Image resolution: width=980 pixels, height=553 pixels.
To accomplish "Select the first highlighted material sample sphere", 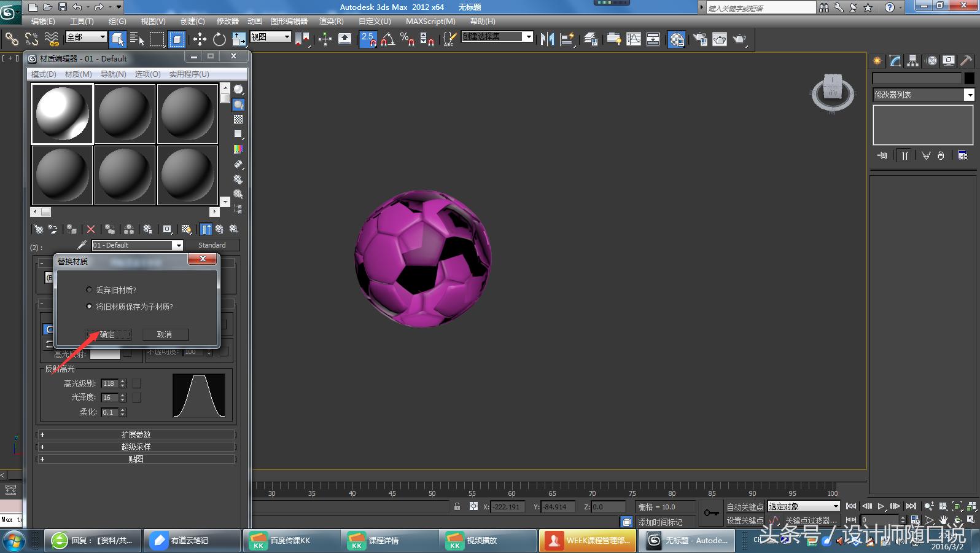I will [62, 114].
